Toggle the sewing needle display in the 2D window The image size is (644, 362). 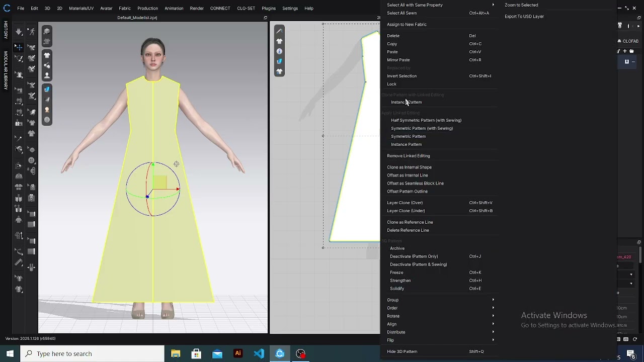click(279, 31)
